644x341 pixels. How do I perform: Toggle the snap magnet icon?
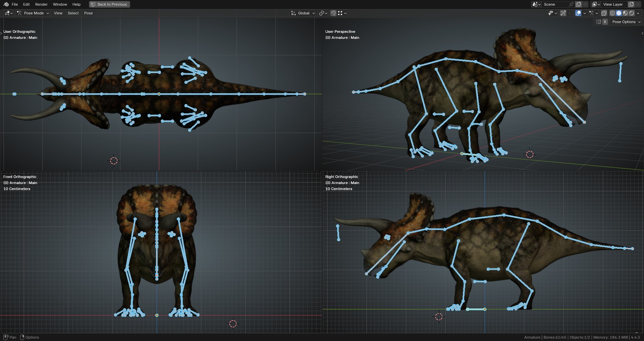click(x=333, y=13)
